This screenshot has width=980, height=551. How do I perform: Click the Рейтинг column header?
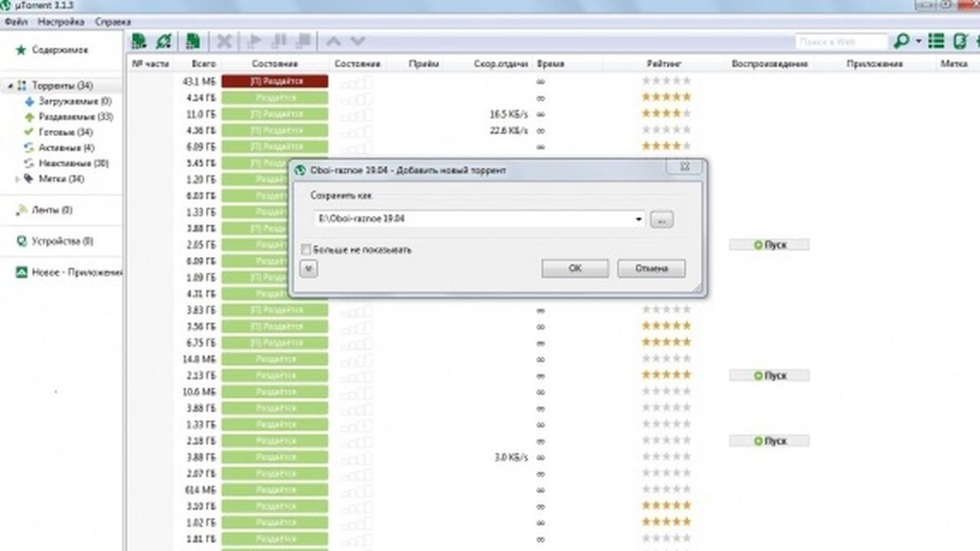(663, 64)
